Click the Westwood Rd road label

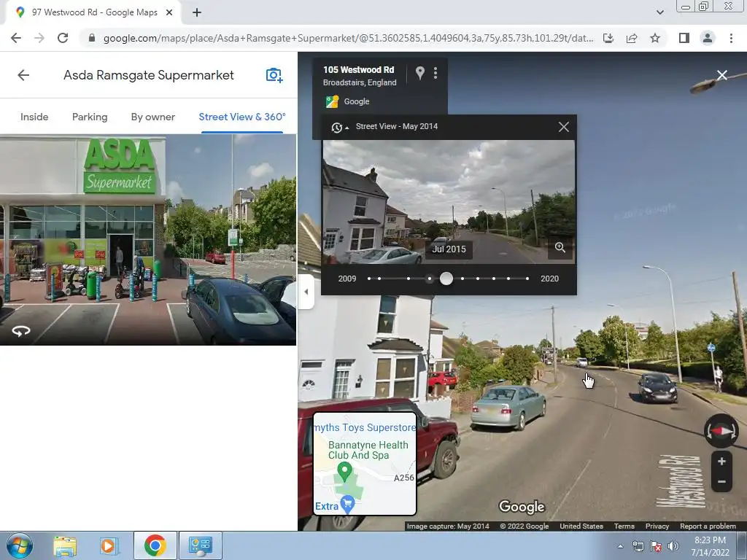(x=681, y=481)
